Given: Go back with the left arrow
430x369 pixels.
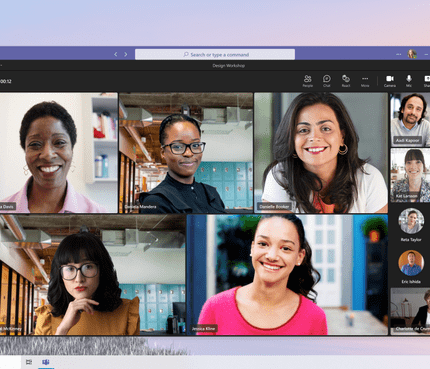Looking at the screenshot, I should (116, 54).
